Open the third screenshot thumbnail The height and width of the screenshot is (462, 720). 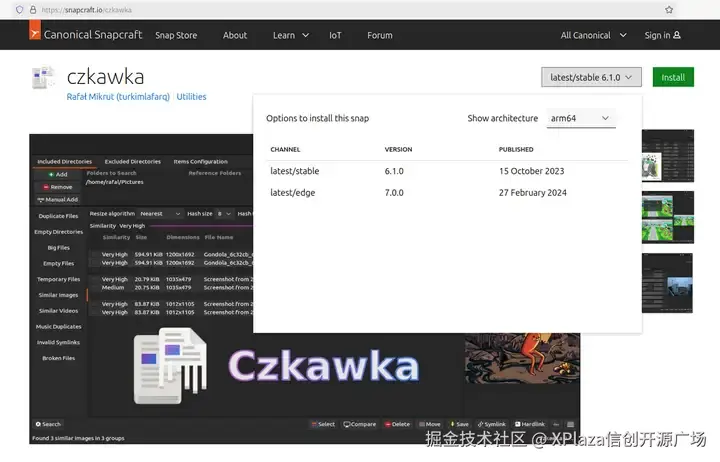pos(668,283)
